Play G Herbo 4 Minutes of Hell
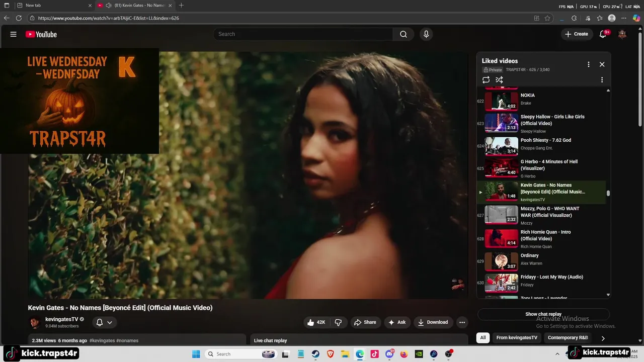 (x=541, y=168)
